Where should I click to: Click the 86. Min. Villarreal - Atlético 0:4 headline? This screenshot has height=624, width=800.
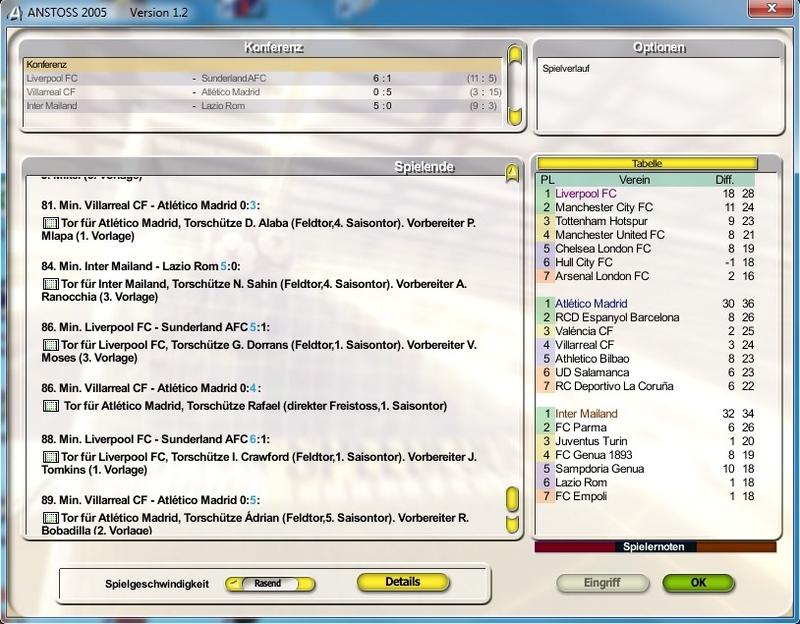(151, 389)
